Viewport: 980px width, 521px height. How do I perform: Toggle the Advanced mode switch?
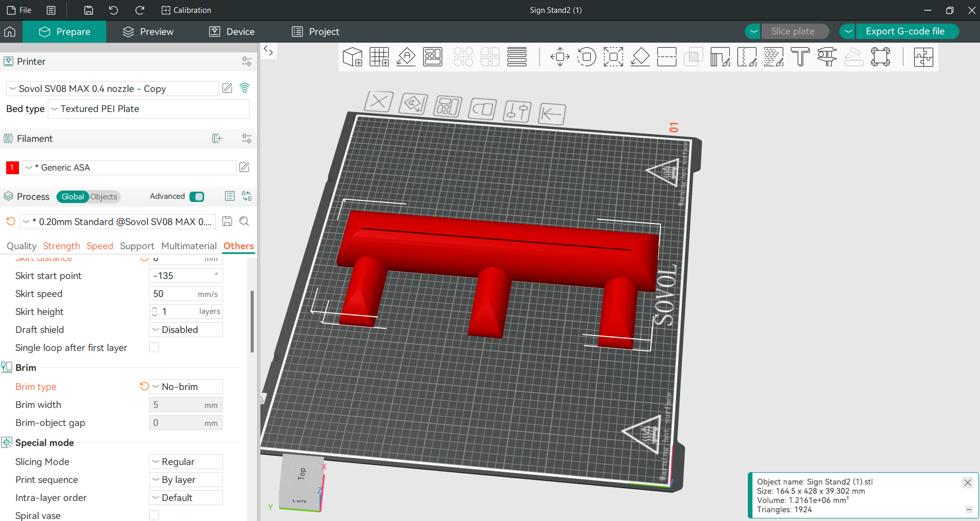197,197
